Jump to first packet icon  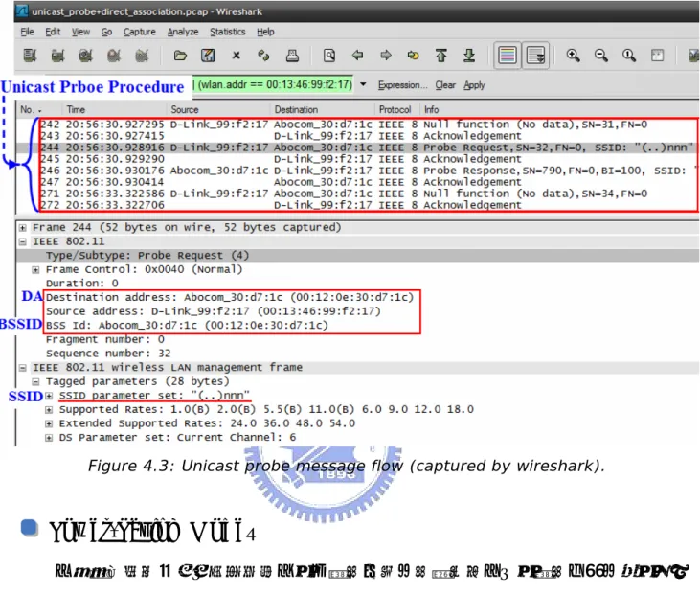tap(441, 56)
